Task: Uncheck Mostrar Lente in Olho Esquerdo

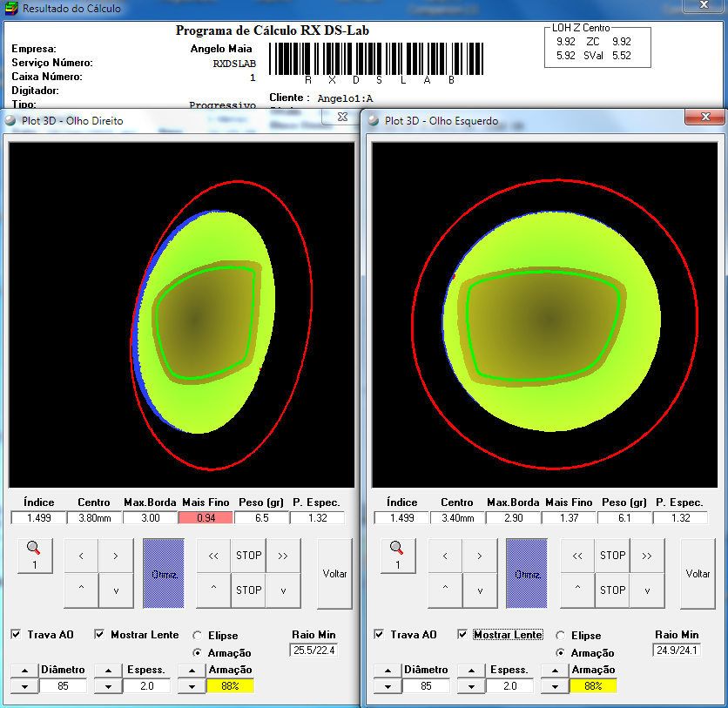Action: pyautogui.click(x=462, y=634)
